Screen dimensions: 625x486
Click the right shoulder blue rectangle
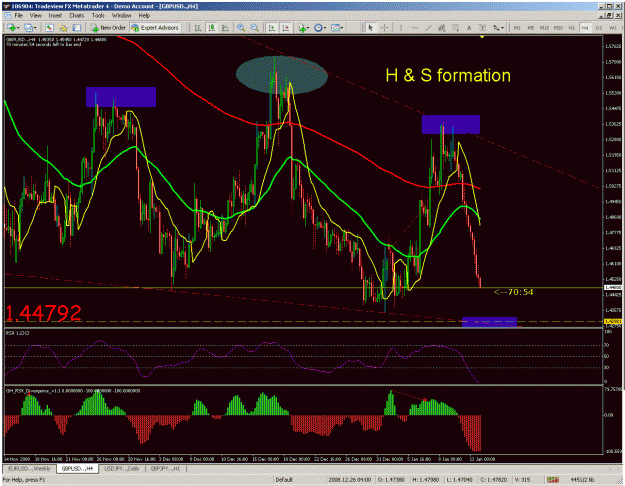(x=451, y=124)
